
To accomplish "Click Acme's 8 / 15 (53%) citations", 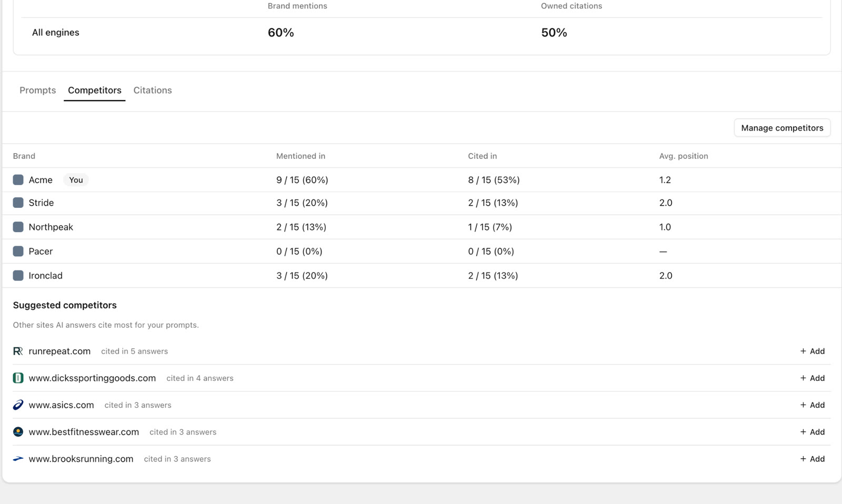I will pyautogui.click(x=494, y=180).
